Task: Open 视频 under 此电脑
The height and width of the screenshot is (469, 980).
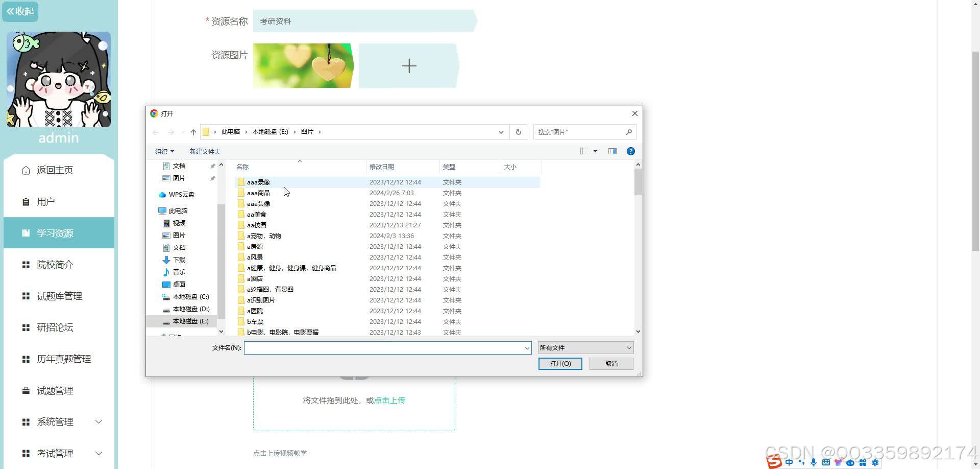Action: point(174,223)
